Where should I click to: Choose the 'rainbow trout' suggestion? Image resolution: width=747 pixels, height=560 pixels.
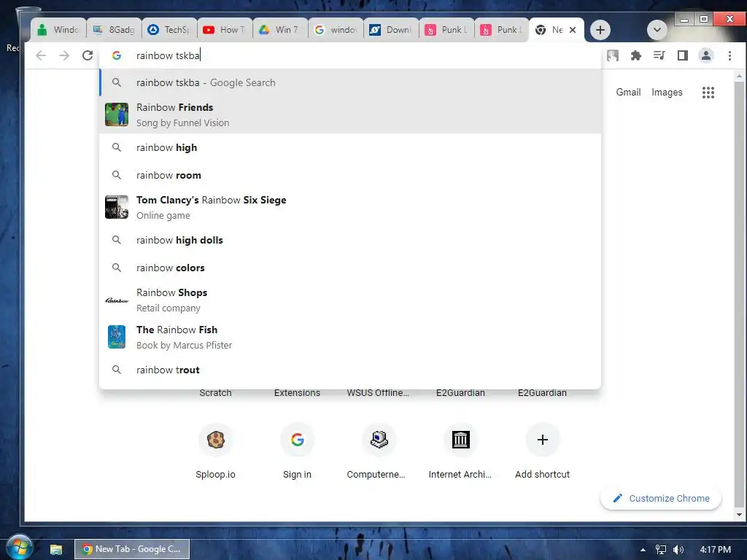350,370
